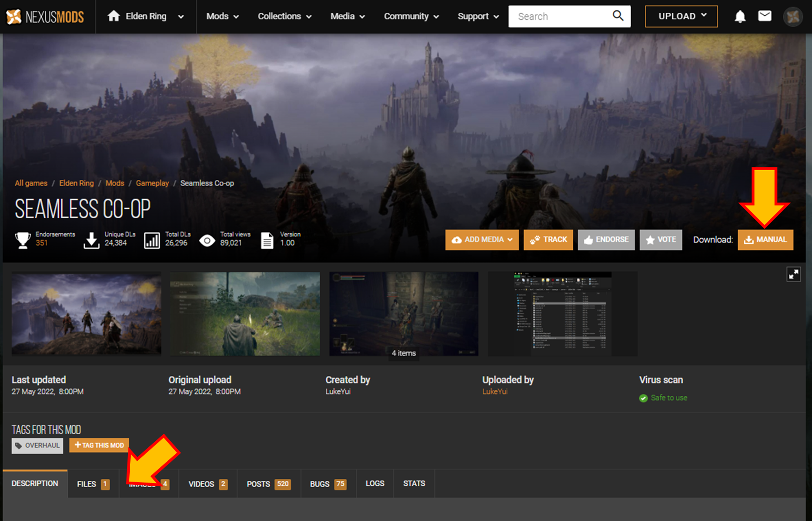Open the file explorer screenshot thumbnail
The image size is (812, 521).
563,314
